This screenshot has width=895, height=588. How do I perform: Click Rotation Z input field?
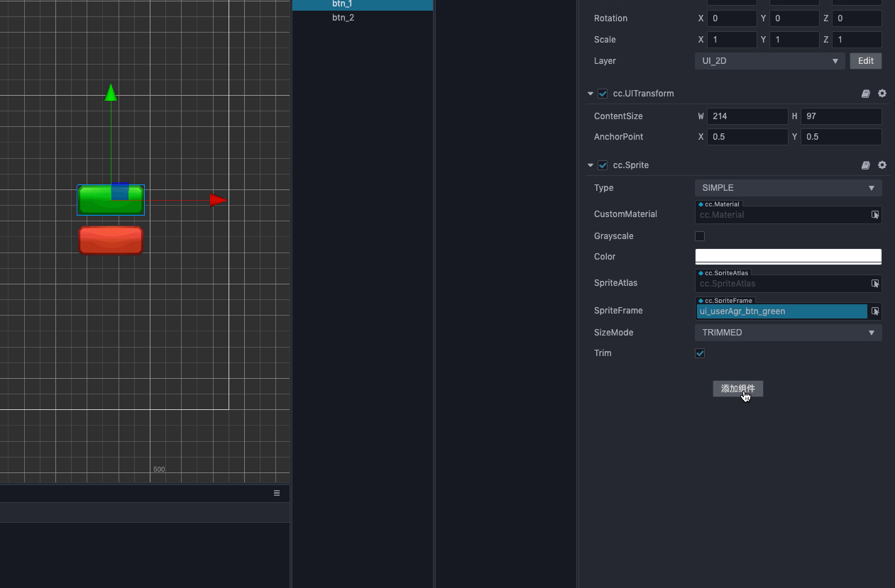tap(857, 18)
